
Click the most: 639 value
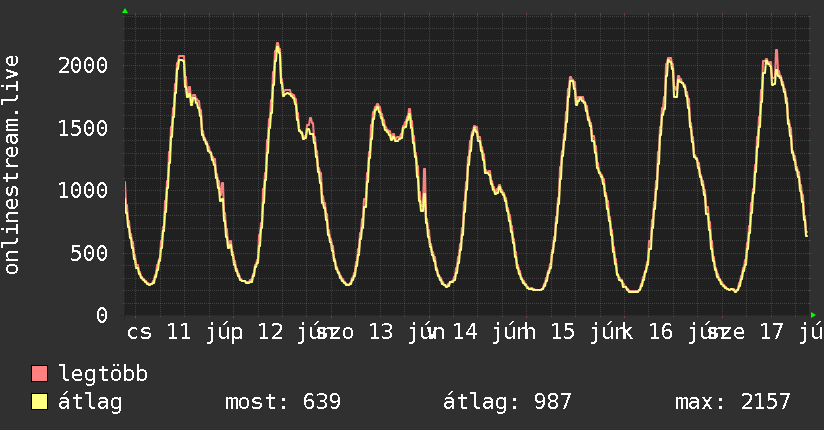click(283, 402)
